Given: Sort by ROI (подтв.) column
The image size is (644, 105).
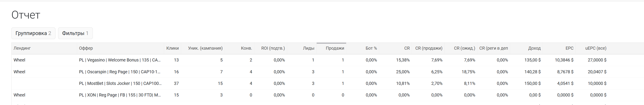Looking at the screenshot, I should [273, 48].
